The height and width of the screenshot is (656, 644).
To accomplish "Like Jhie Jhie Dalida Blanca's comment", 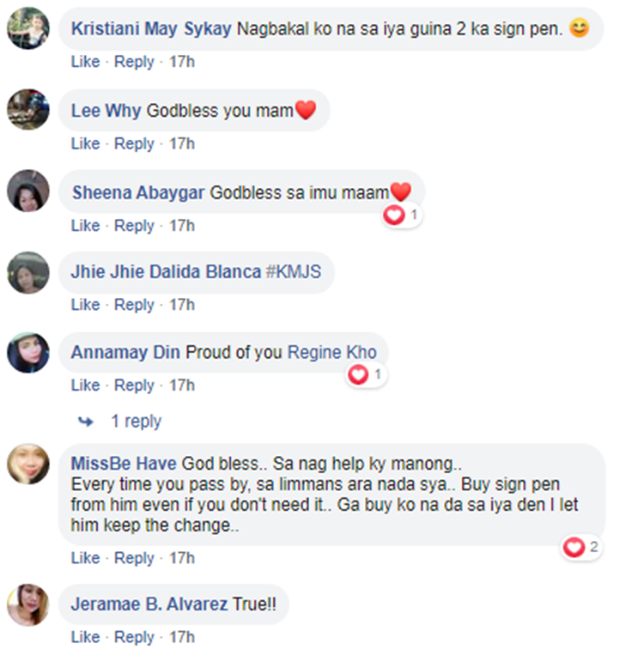I will click(85, 305).
